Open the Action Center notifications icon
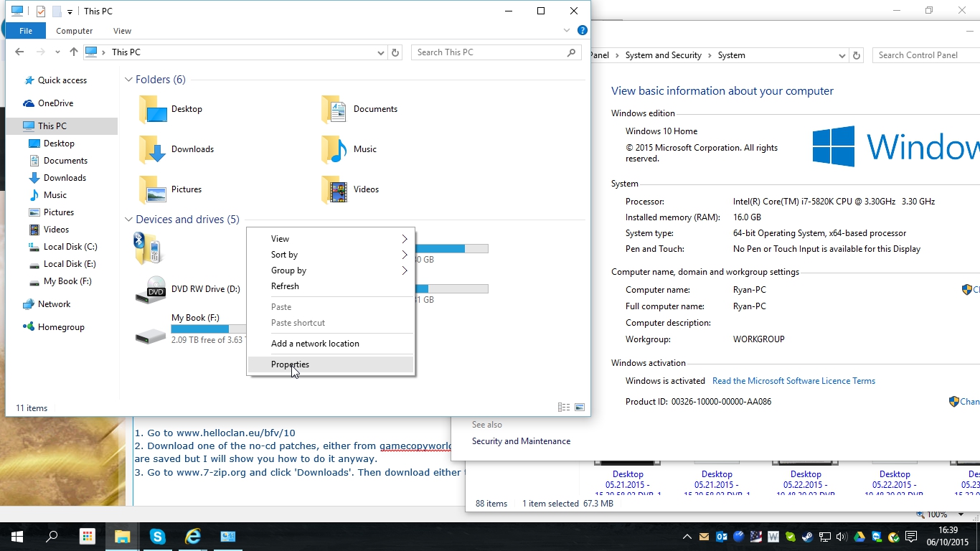The height and width of the screenshot is (551, 980). 911,537
